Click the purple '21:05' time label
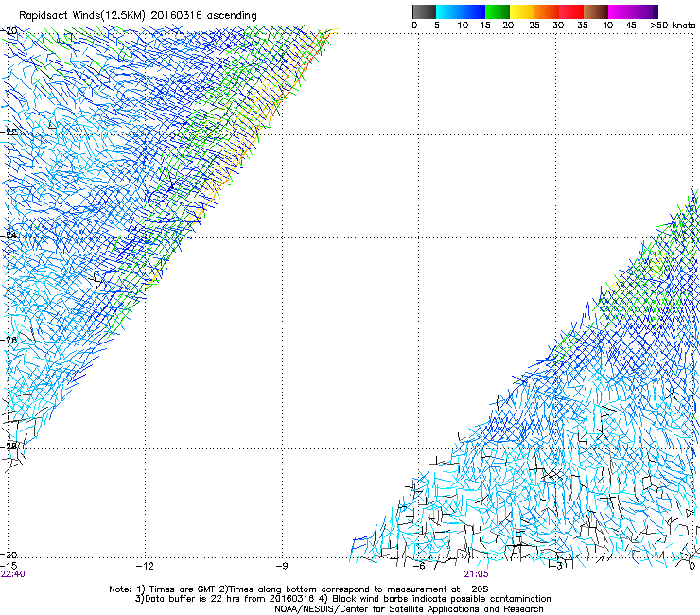 (476, 574)
